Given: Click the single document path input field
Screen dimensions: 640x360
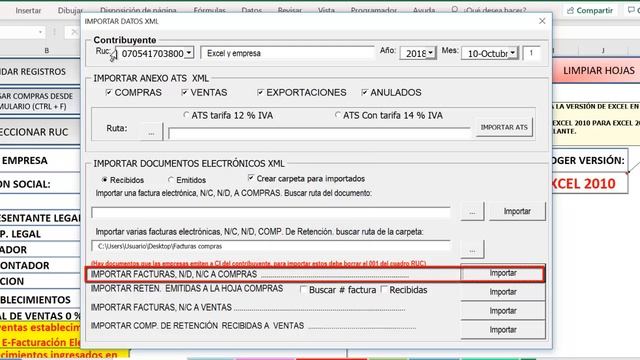Looking at the screenshot, I should pyautogui.click(x=271, y=213).
